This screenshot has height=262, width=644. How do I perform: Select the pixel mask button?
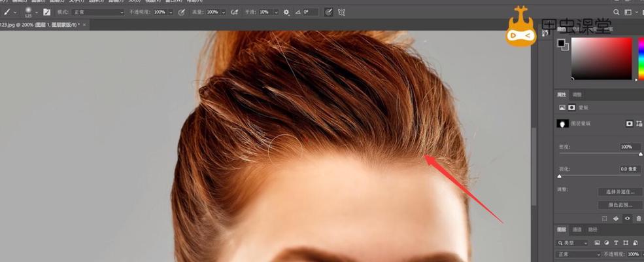pyautogui.click(x=629, y=123)
